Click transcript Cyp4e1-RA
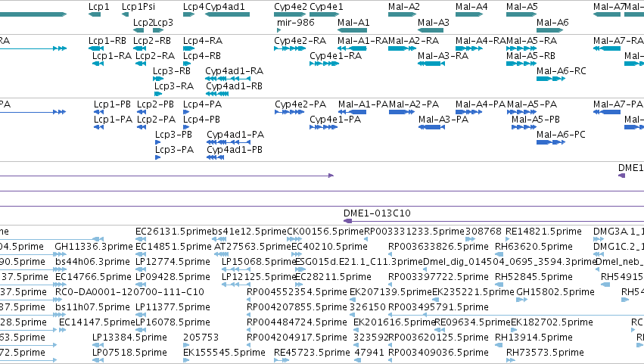The image size is (644, 364). point(324,64)
